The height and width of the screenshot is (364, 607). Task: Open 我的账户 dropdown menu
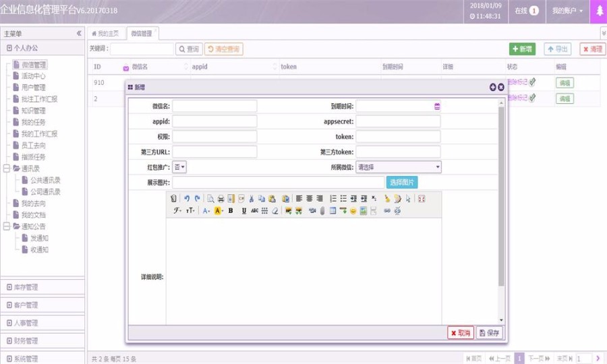[567, 11]
